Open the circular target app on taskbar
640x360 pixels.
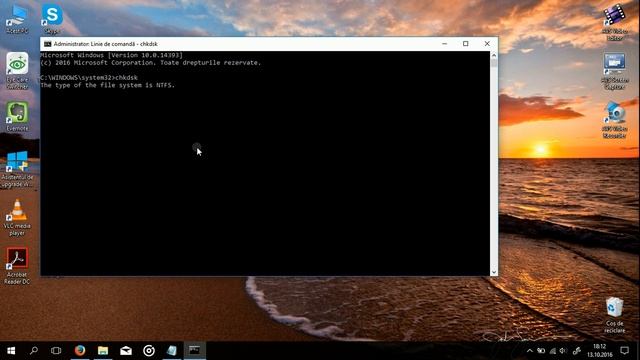tap(149, 351)
